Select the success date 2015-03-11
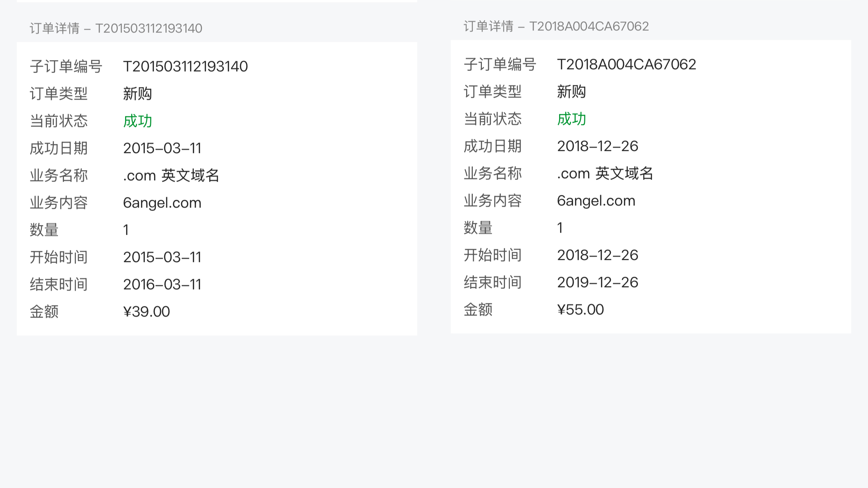 click(x=163, y=148)
